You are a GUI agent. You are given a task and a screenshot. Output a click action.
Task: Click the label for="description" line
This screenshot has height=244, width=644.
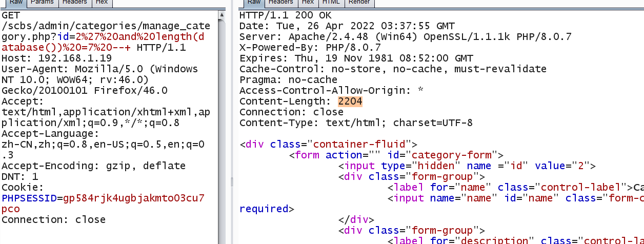point(515,240)
